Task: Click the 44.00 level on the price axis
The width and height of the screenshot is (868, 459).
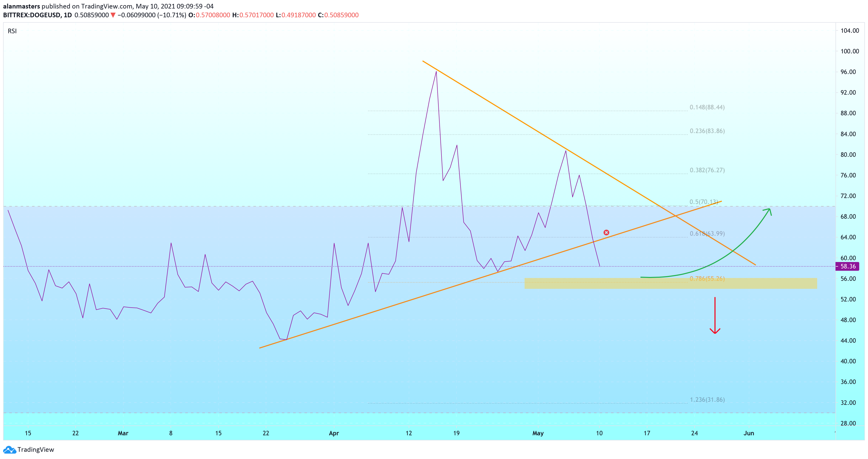Action: click(x=848, y=340)
